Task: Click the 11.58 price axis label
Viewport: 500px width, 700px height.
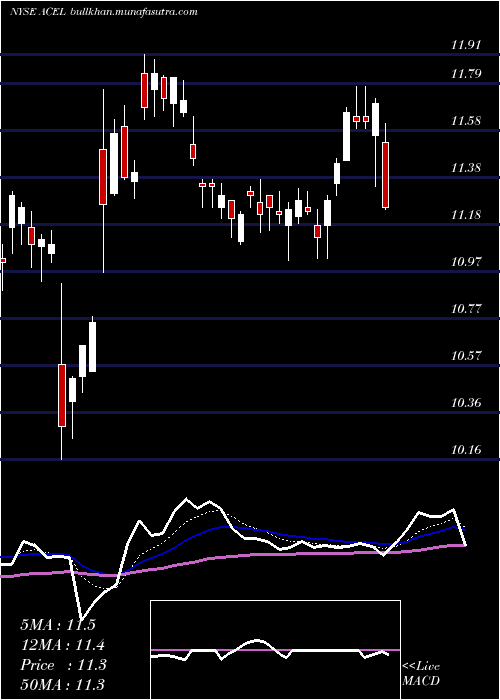Action: point(466,121)
